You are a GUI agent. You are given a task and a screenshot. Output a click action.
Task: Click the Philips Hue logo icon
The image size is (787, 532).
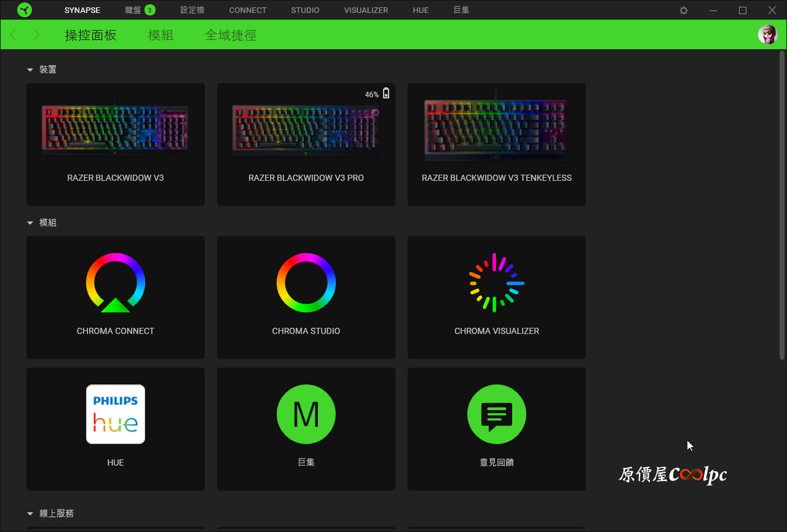click(x=116, y=414)
